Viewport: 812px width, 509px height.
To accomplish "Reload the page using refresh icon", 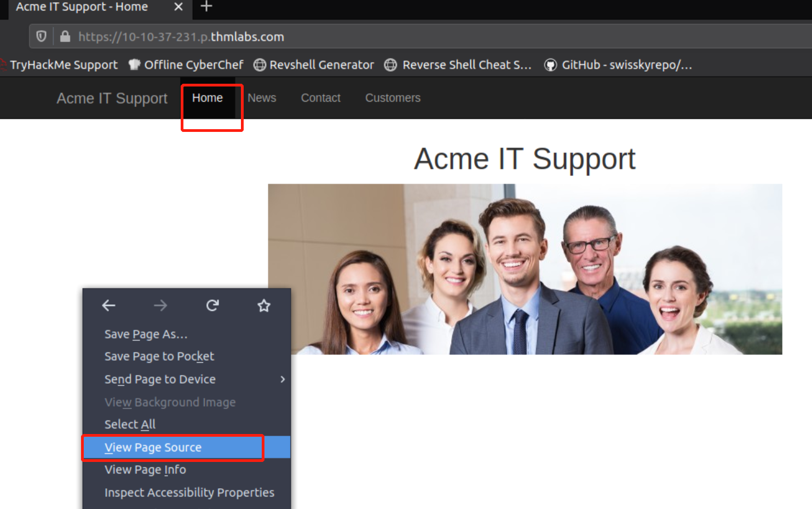I will 212,305.
